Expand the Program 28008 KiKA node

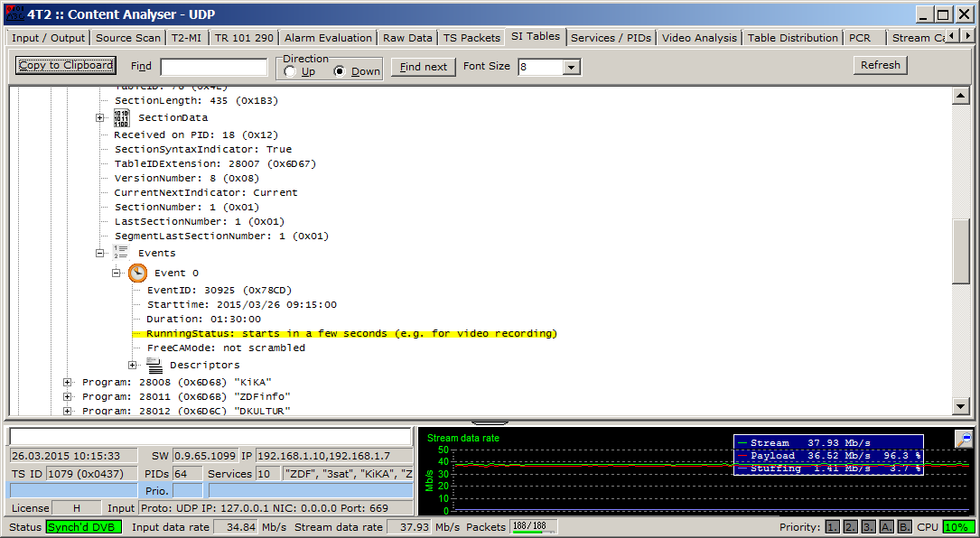[x=68, y=382]
